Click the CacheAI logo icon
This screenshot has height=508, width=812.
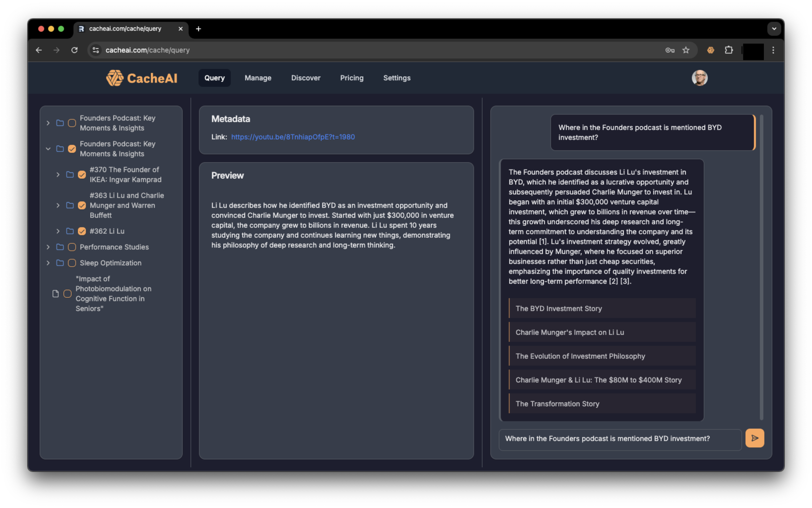(115, 78)
